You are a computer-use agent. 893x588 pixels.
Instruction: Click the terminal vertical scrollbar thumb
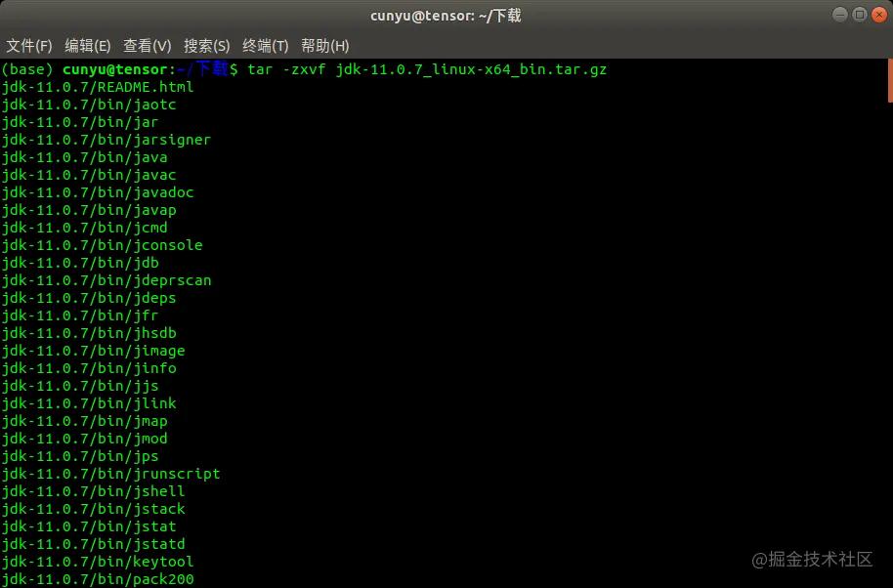890,80
